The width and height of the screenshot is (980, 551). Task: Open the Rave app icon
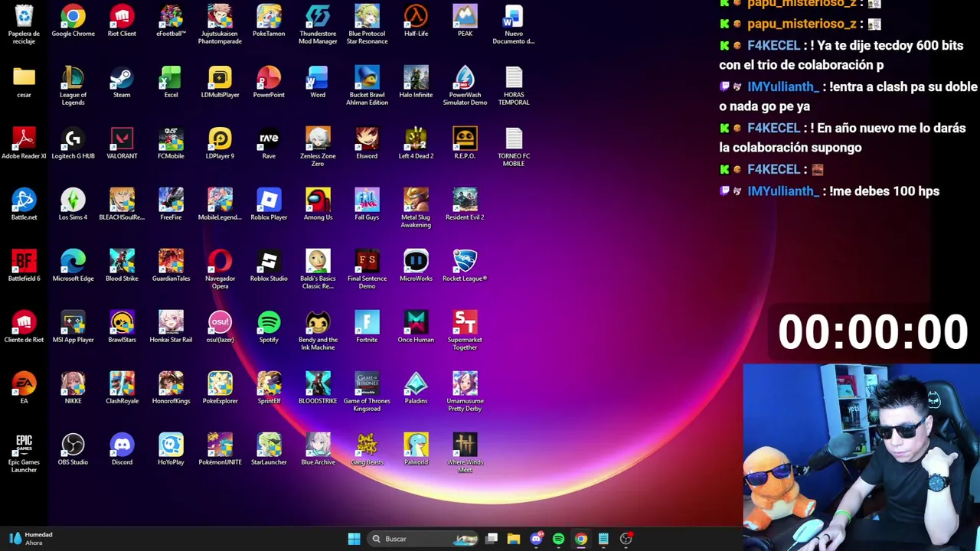point(269,144)
